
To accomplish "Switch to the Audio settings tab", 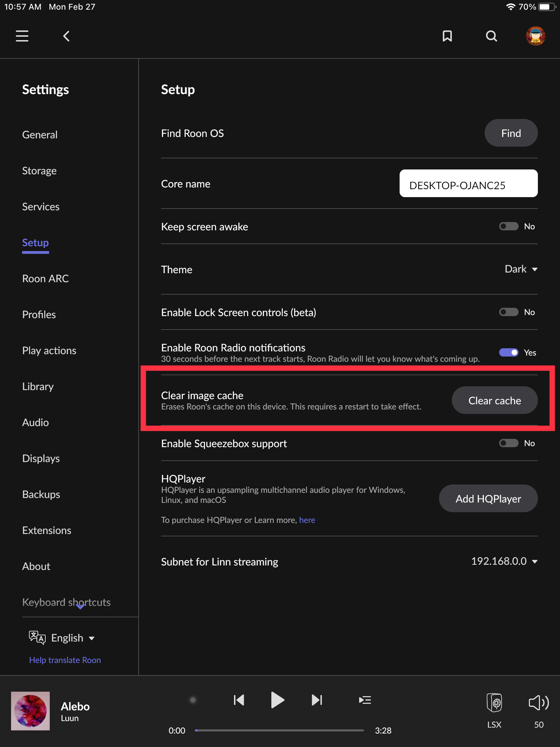I will click(36, 422).
